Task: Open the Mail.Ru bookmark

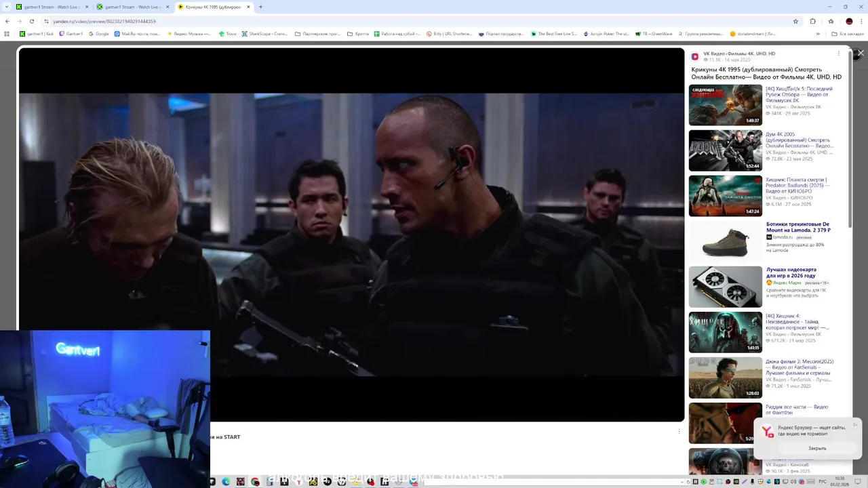Action: [x=138, y=33]
